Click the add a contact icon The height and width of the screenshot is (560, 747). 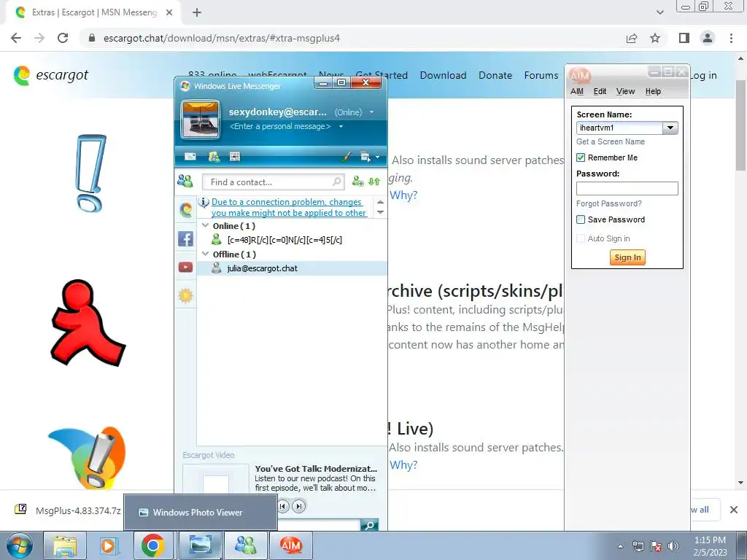[x=357, y=182]
